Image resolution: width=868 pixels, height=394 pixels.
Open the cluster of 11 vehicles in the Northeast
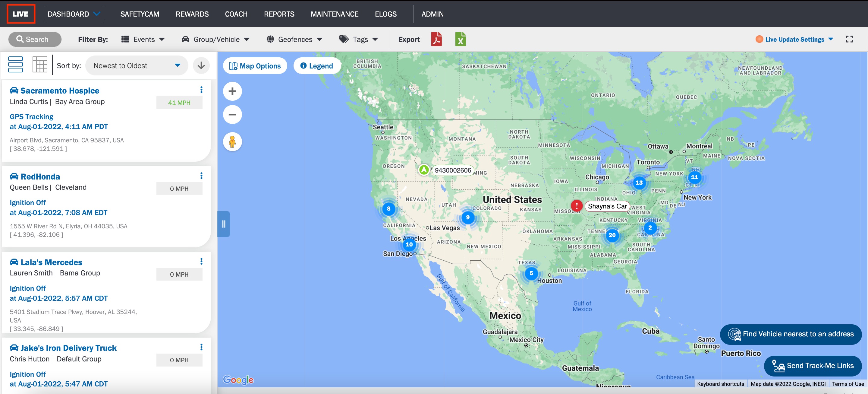click(x=694, y=177)
